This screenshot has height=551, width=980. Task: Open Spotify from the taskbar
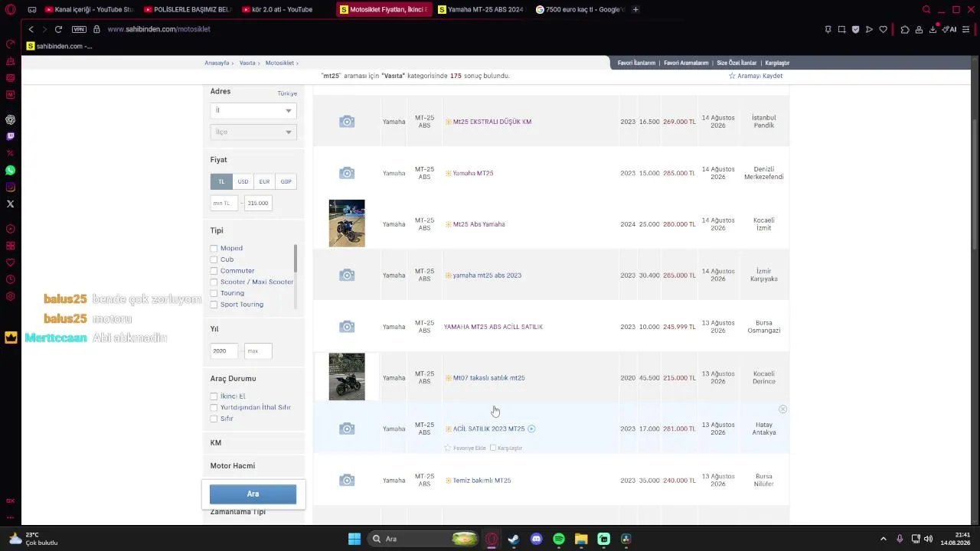pos(558,539)
